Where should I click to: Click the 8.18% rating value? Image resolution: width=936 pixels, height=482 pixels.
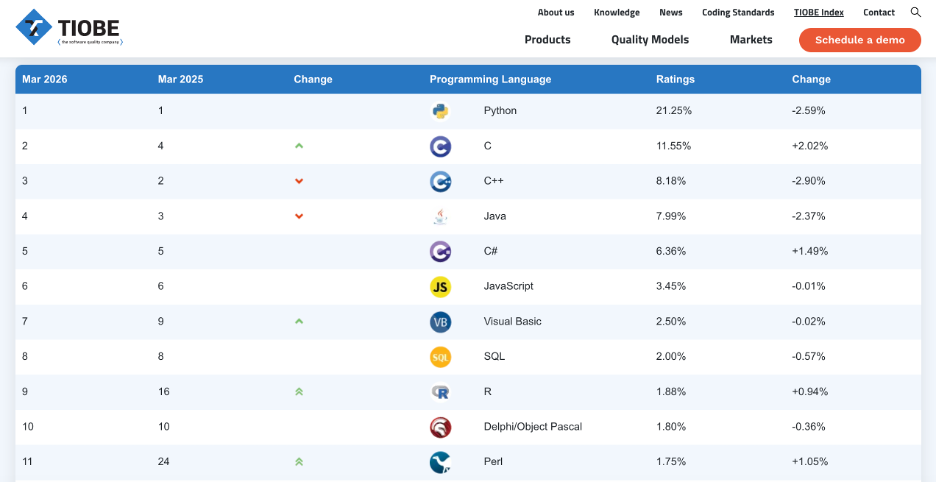pos(671,181)
